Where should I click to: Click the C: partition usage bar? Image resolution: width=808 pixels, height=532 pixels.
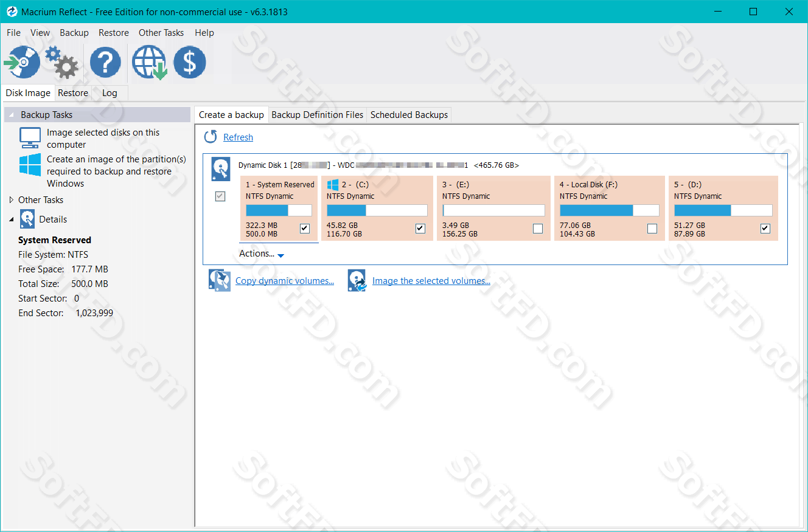[377, 210]
